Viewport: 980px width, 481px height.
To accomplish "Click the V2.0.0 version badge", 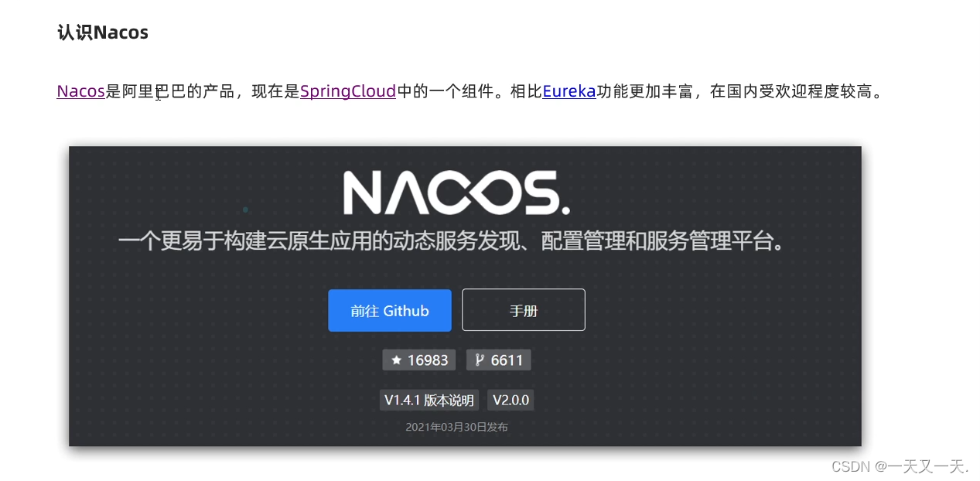I will coord(510,400).
